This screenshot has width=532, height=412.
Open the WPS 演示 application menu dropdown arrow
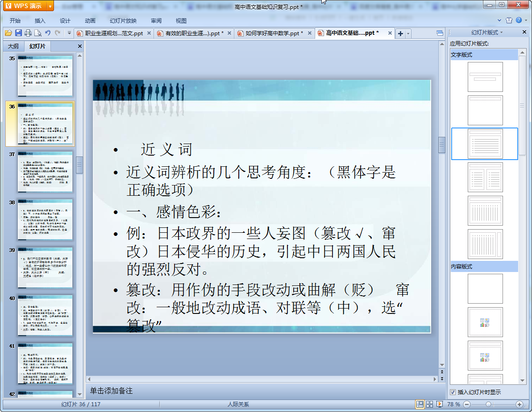click(x=50, y=6)
